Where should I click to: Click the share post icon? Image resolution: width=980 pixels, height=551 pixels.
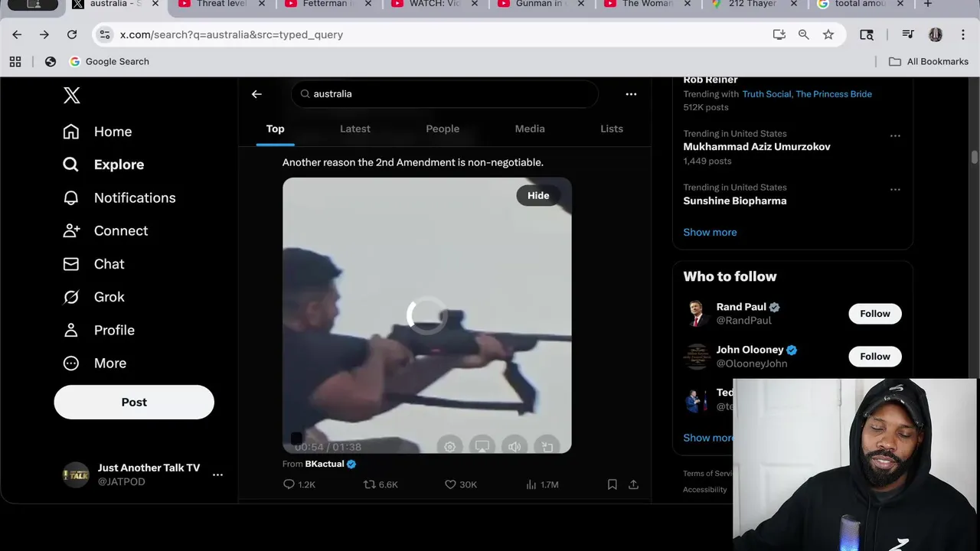tap(633, 484)
